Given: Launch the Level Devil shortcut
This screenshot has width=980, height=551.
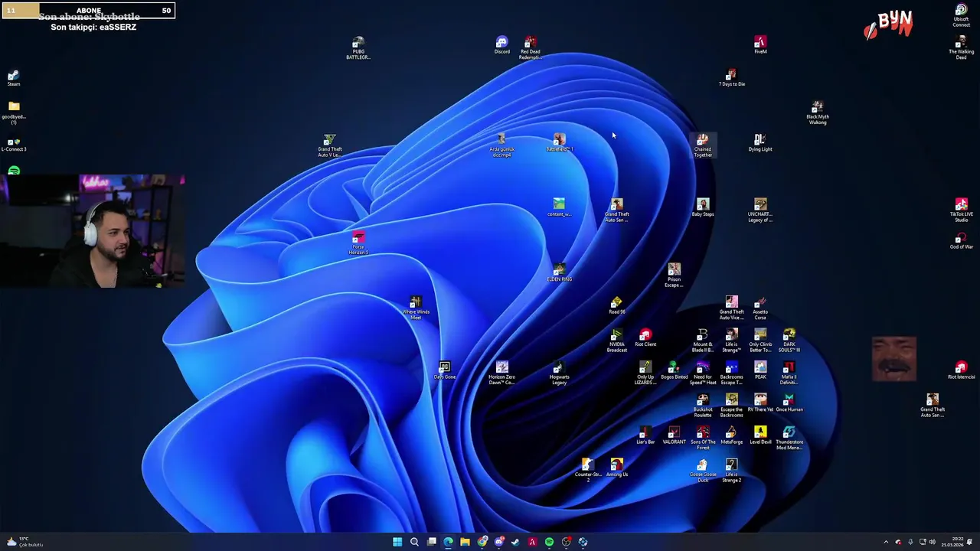Looking at the screenshot, I should pos(760,435).
